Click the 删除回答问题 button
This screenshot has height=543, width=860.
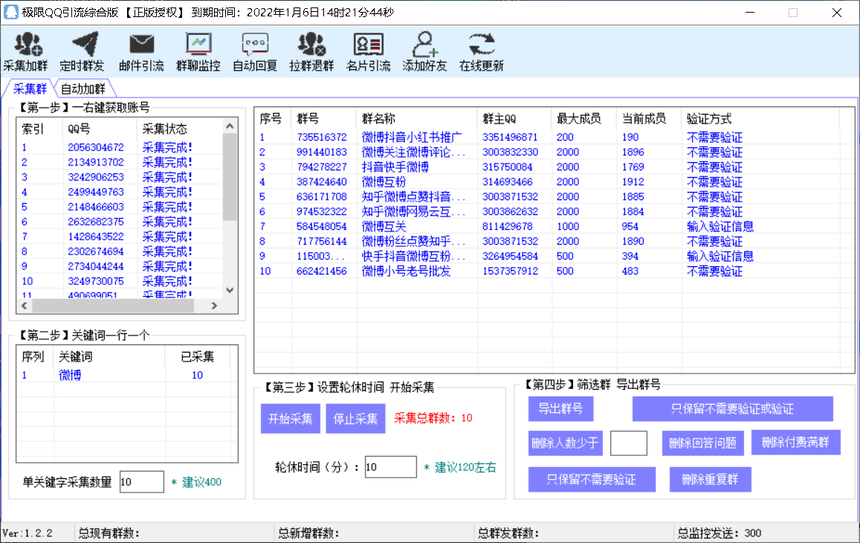[x=703, y=443]
